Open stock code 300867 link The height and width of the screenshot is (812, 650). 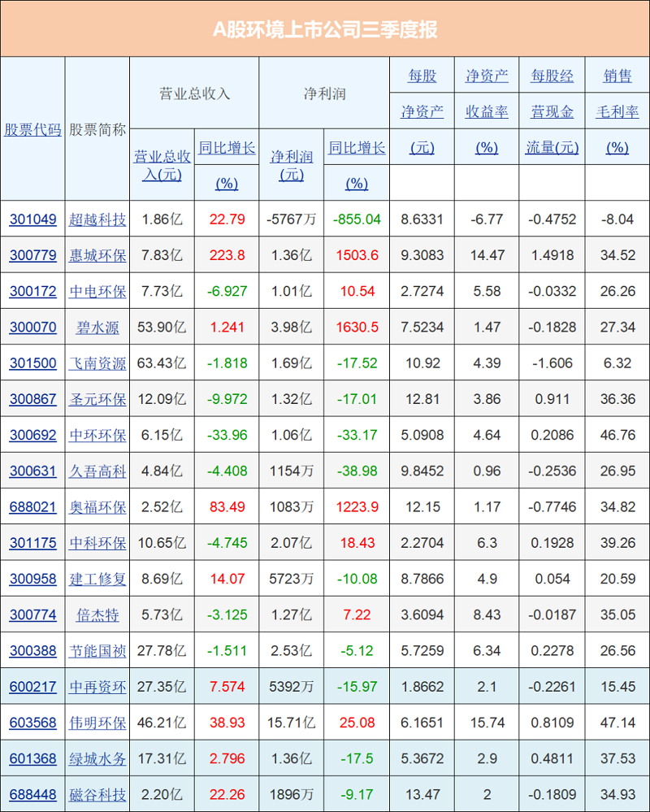click(x=32, y=399)
